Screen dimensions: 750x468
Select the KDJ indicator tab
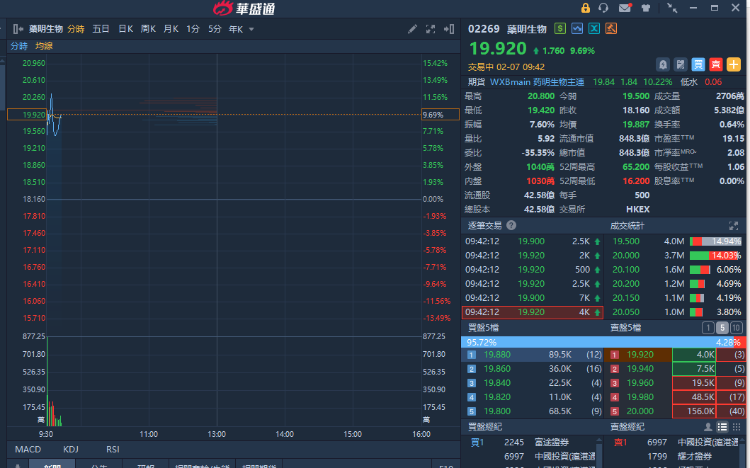click(x=71, y=449)
